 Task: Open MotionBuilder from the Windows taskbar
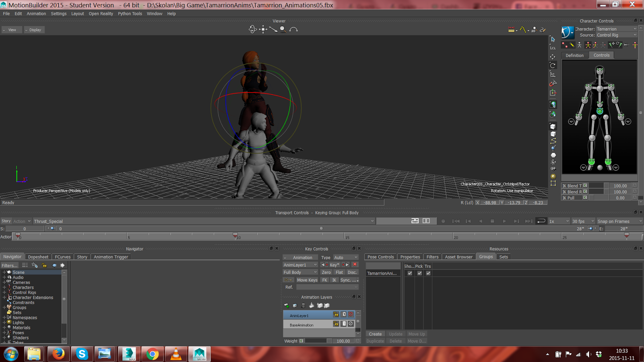200,354
